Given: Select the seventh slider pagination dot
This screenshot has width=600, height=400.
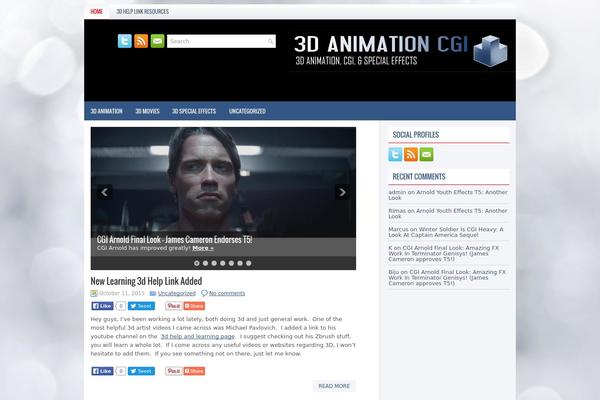Looking at the screenshot, I should point(249,263).
